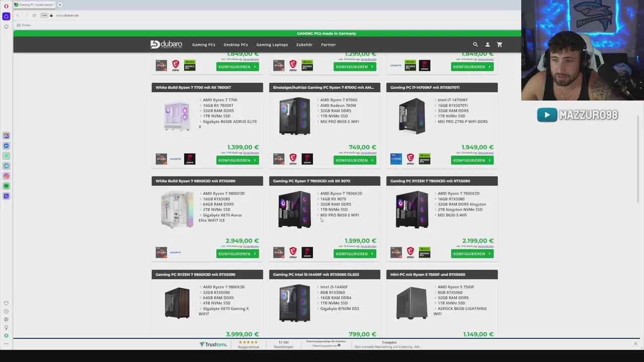Close the Trustami bottom banner

(x=635, y=344)
